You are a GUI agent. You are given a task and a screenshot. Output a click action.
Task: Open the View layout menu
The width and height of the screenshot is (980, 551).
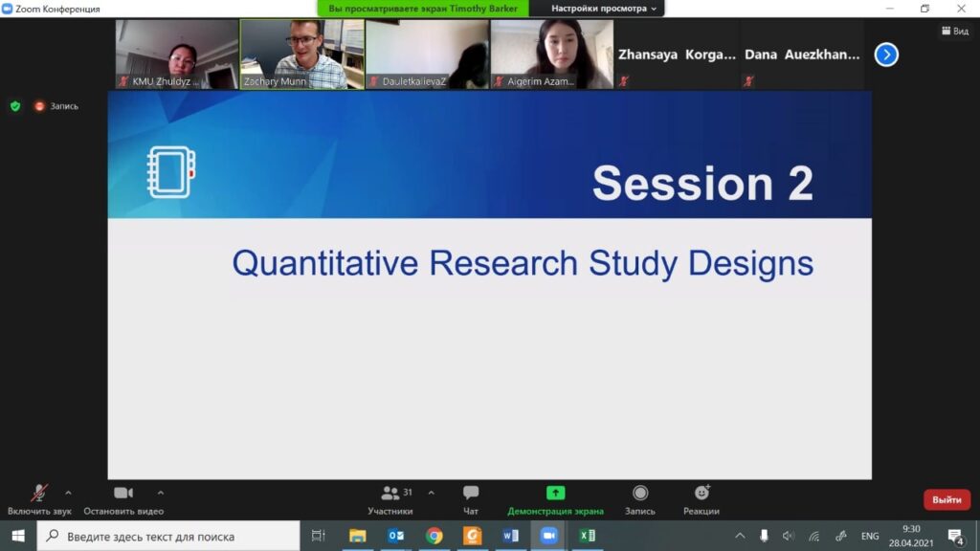click(x=955, y=31)
